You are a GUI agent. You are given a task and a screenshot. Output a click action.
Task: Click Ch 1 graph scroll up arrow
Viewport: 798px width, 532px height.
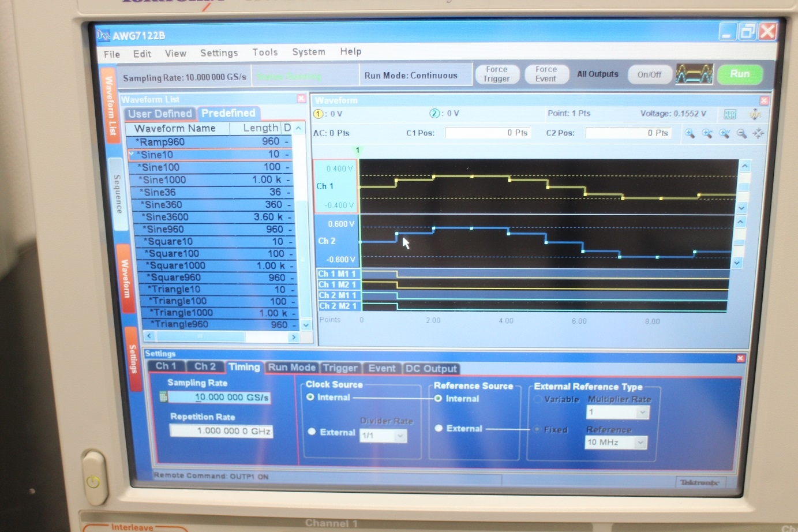pyautogui.click(x=744, y=166)
